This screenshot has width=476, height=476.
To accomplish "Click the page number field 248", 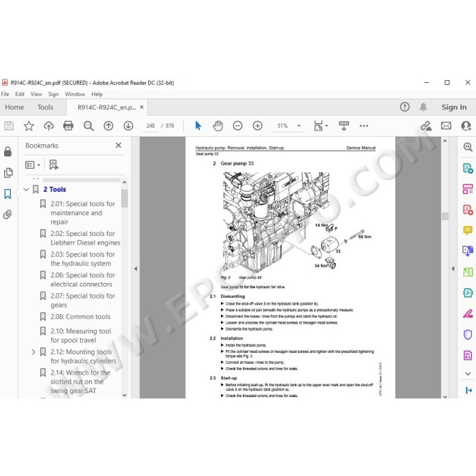I will tap(150, 126).
